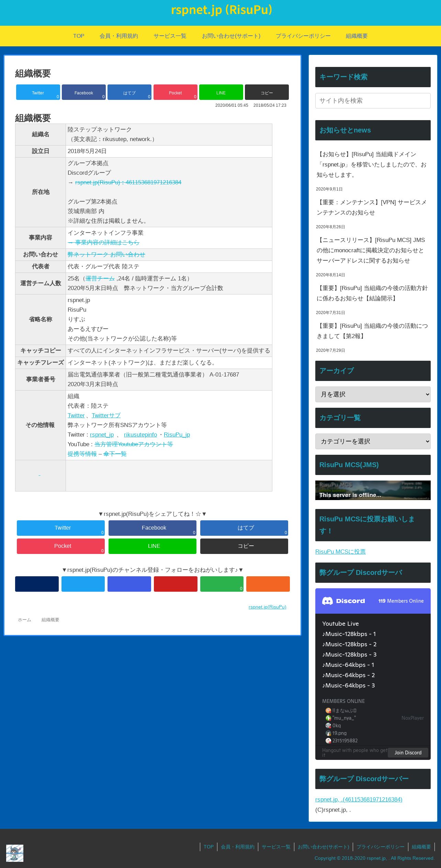
Task: Click the dark navy follow button
Action: [x=37, y=584]
